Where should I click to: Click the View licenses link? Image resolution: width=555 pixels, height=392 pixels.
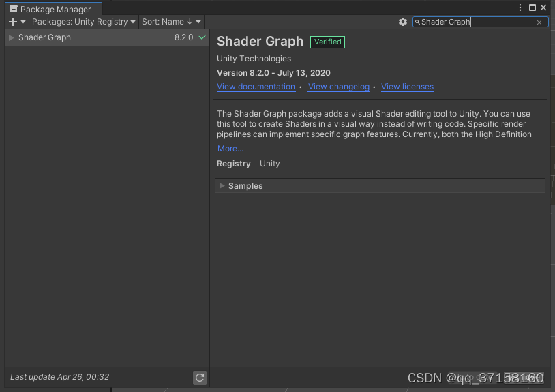coord(407,87)
